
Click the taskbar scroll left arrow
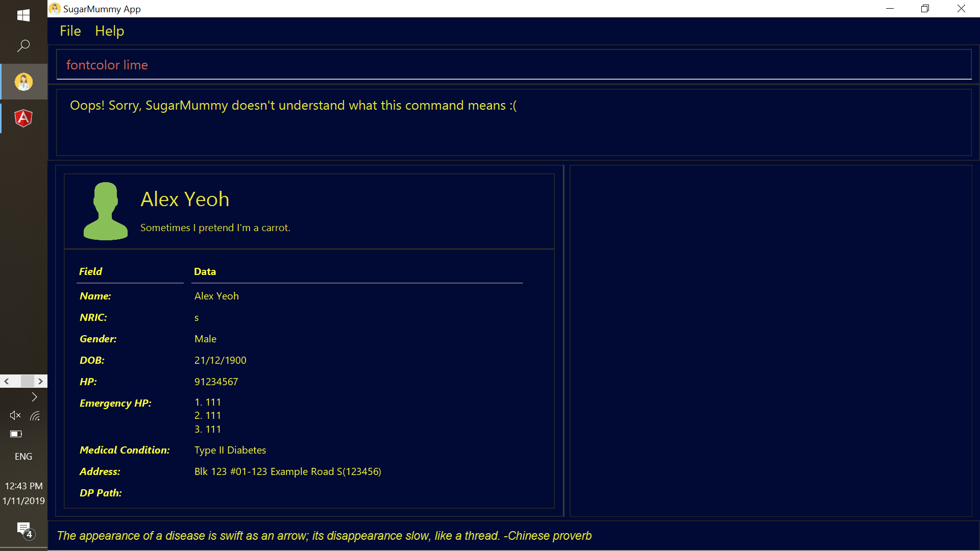[7, 381]
